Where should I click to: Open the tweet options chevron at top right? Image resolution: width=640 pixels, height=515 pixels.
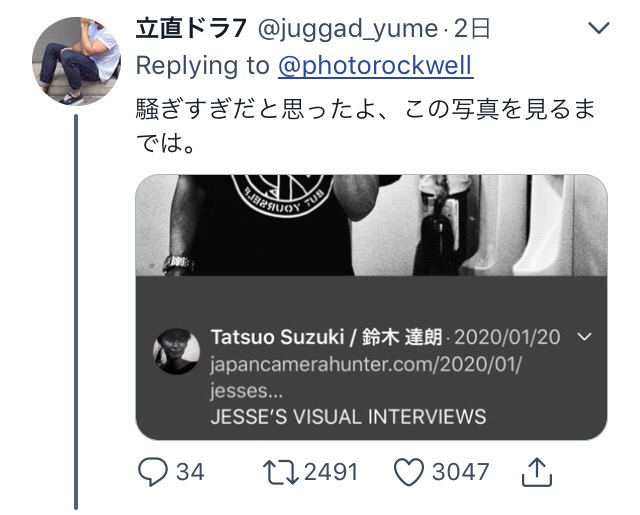pos(599,28)
